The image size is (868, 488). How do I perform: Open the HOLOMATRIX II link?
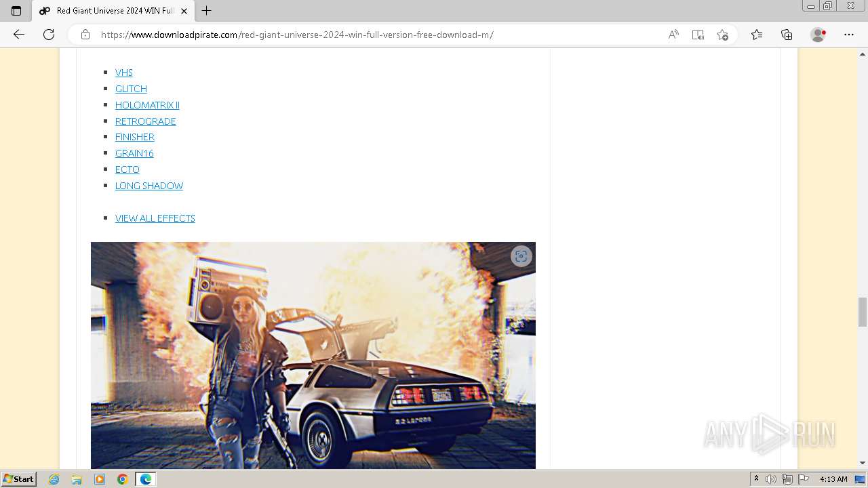[x=147, y=105]
